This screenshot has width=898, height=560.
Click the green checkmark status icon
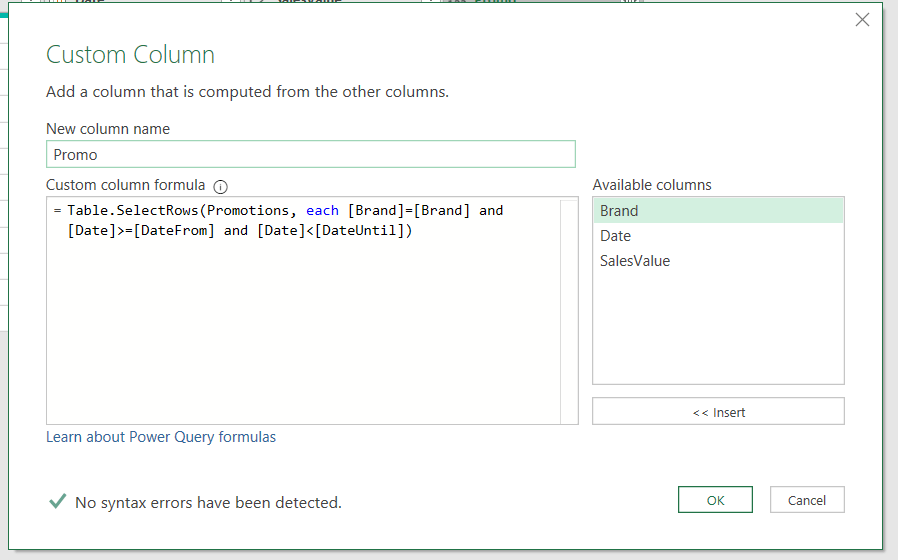click(57, 501)
